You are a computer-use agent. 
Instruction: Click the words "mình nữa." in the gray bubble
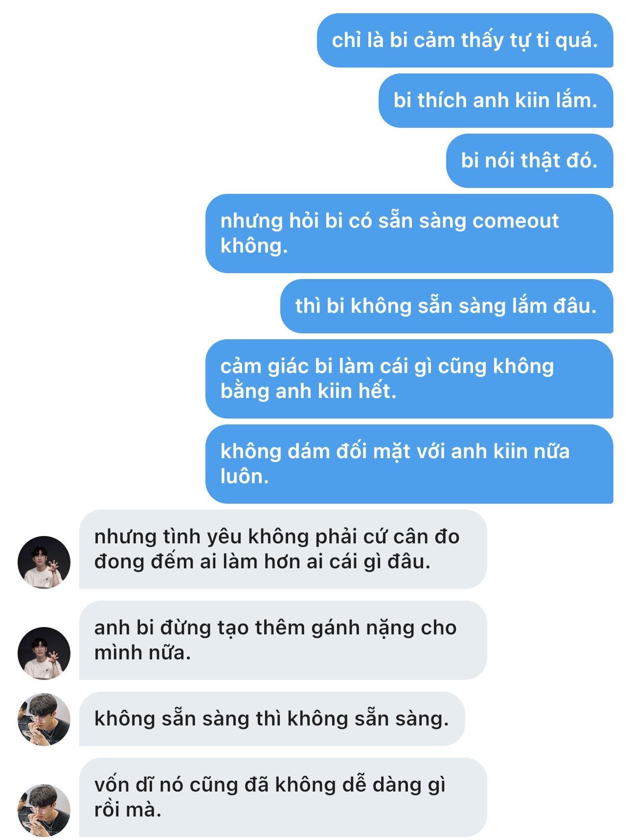(142, 653)
